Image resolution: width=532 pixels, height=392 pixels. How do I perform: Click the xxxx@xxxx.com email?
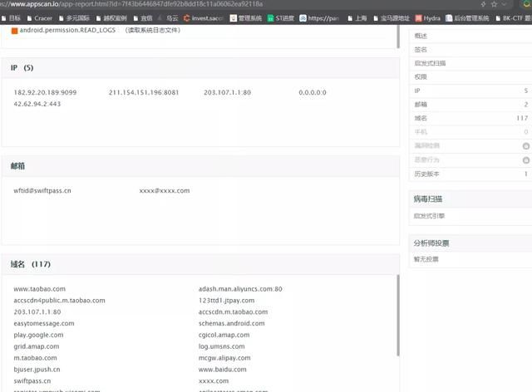165,190
